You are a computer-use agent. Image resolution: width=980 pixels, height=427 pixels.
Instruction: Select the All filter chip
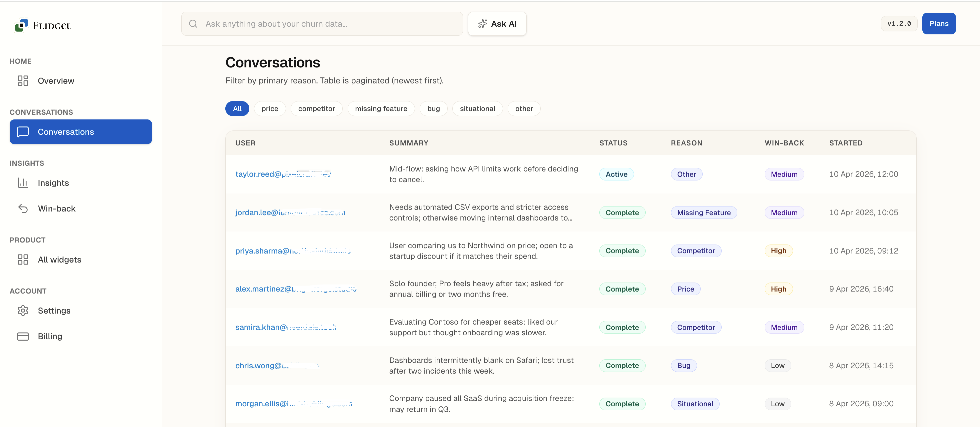pos(237,108)
